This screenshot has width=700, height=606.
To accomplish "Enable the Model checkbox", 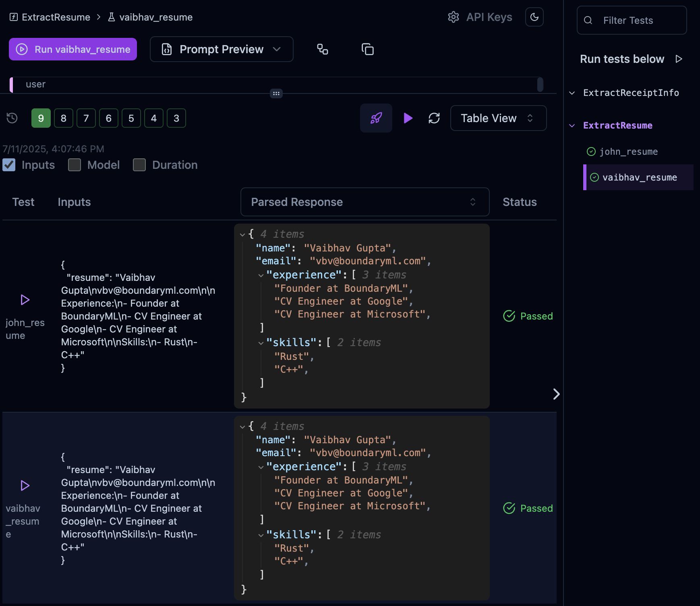I will click(x=75, y=165).
